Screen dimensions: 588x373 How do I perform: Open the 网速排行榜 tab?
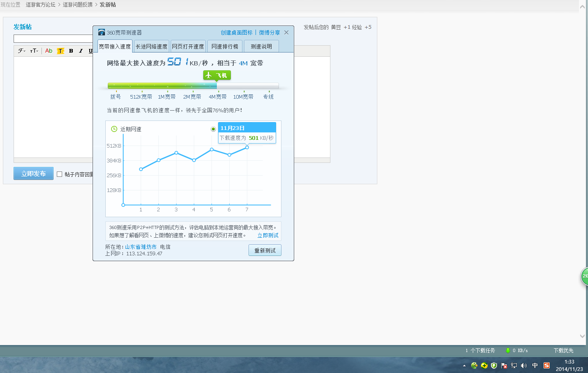pos(225,46)
